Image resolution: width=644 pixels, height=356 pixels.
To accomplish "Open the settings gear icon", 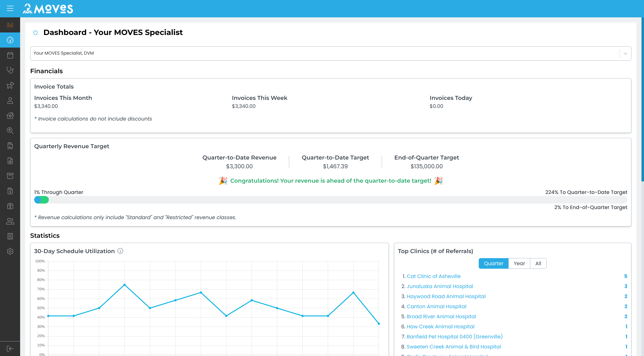I will click(x=10, y=251).
